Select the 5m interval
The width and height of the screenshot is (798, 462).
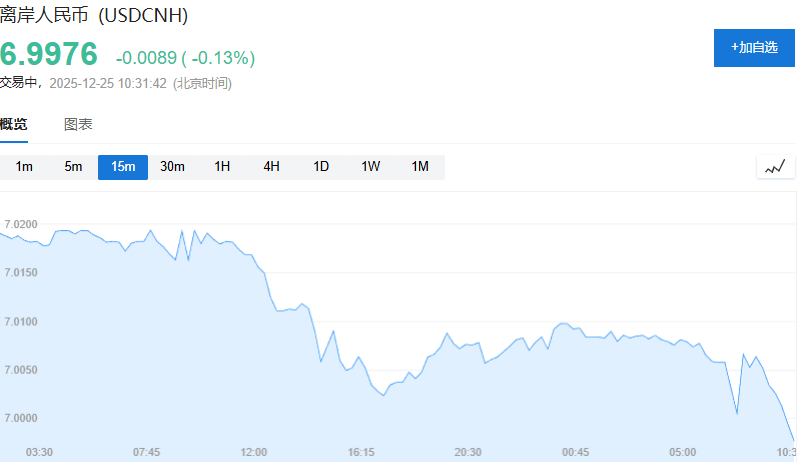point(73,167)
